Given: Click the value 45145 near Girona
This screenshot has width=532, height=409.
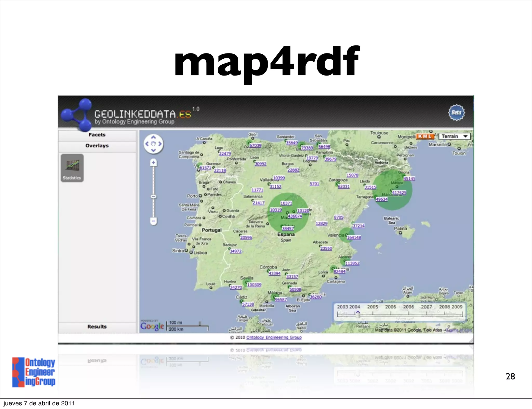Looking at the screenshot, I should point(409,179).
